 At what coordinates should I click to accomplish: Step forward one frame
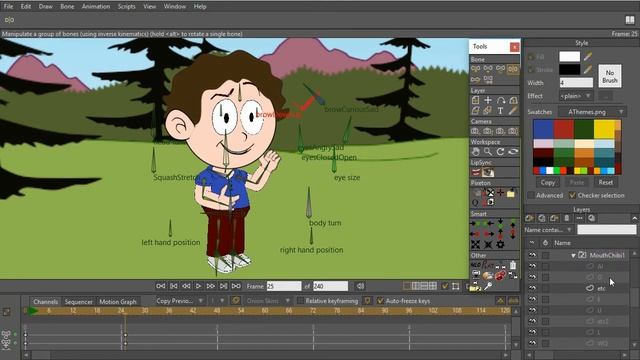pos(211,286)
